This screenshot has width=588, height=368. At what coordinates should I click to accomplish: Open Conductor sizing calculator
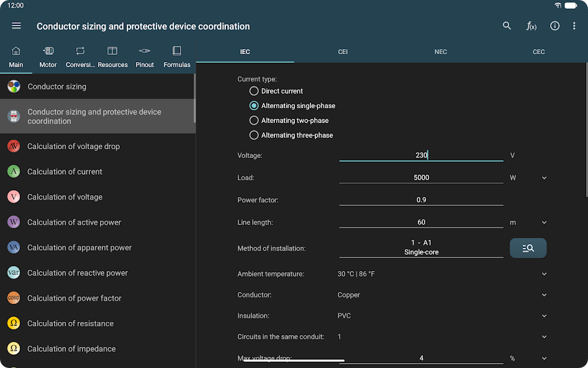[97, 86]
